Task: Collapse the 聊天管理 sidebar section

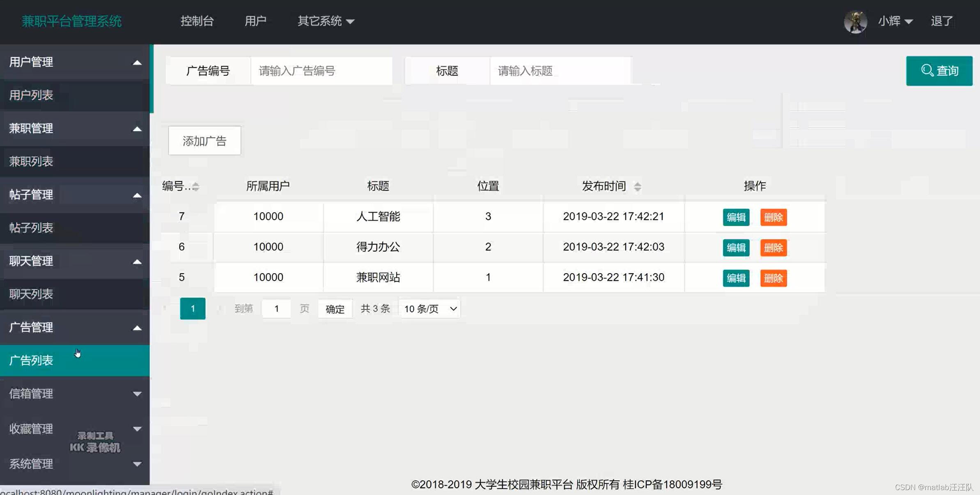Action: [x=75, y=261]
